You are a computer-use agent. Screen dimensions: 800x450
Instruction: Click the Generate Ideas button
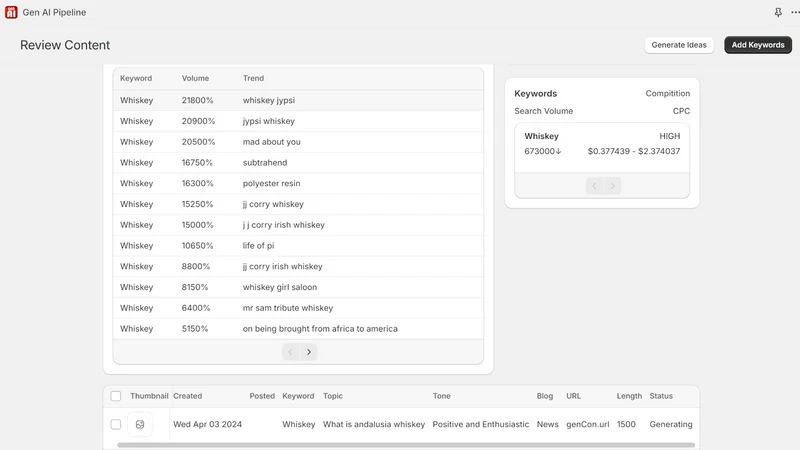coord(679,45)
